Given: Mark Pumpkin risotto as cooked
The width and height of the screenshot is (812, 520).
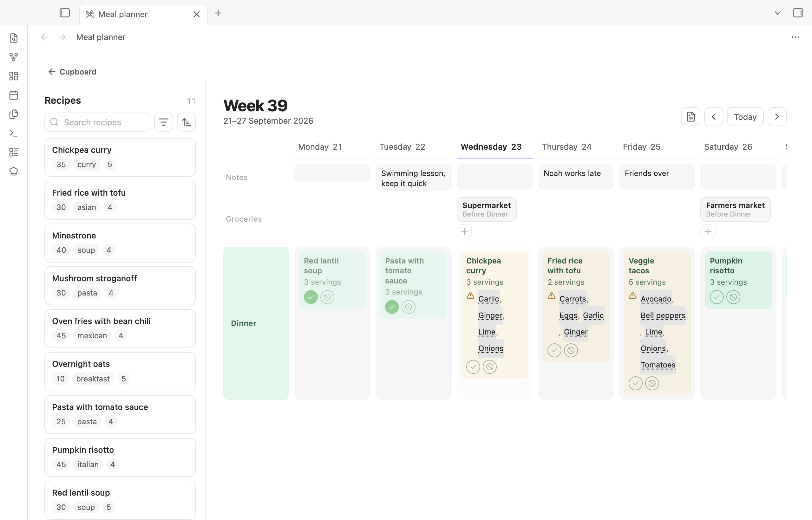Looking at the screenshot, I should tap(717, 297).
